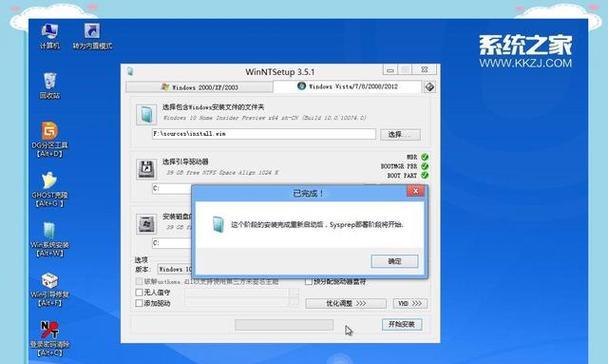This screenshot has height=364, width=608.
Task: Open the boot drive C: dropdown
Action: point(171,189)
